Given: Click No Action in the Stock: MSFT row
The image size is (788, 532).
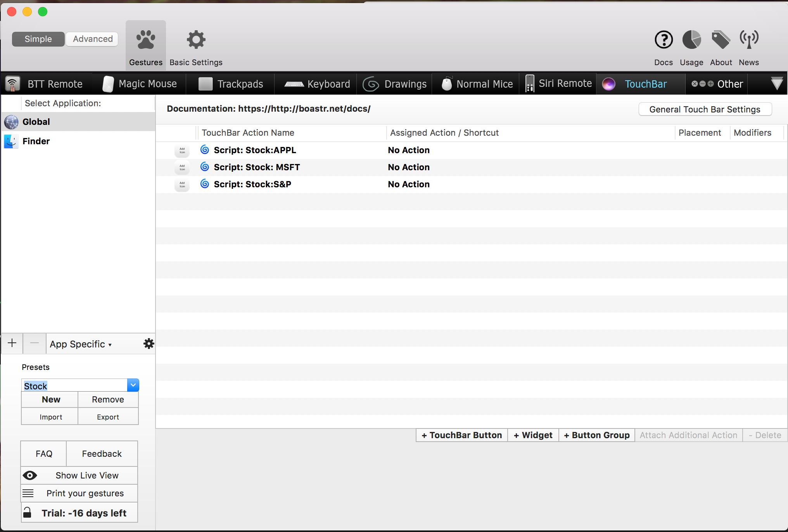Looking at the screenshot, I should (409, 167).
